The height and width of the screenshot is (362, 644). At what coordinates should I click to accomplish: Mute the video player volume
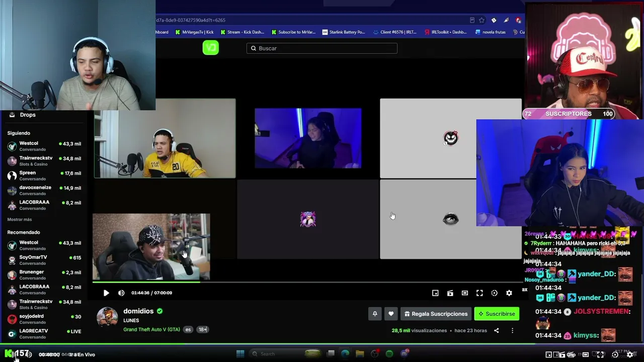pyautogui.click(x=121, y=293)
